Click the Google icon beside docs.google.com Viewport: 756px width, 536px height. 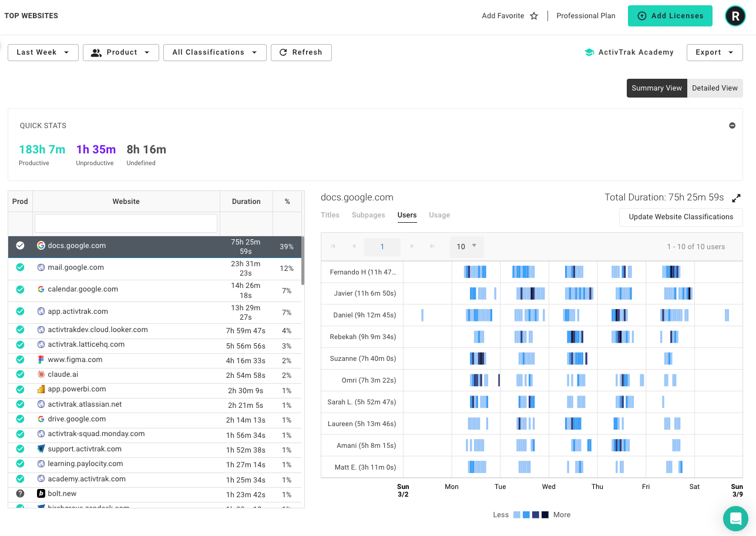[x=41, y=246]
